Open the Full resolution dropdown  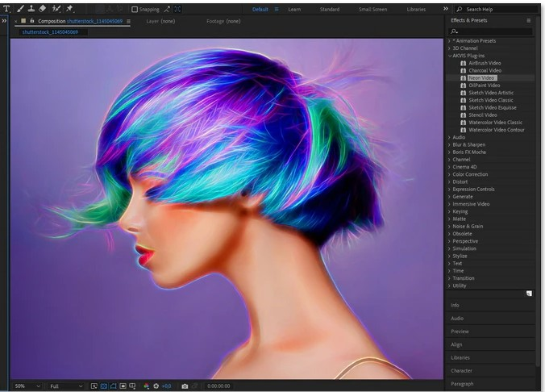click(66, 386)
